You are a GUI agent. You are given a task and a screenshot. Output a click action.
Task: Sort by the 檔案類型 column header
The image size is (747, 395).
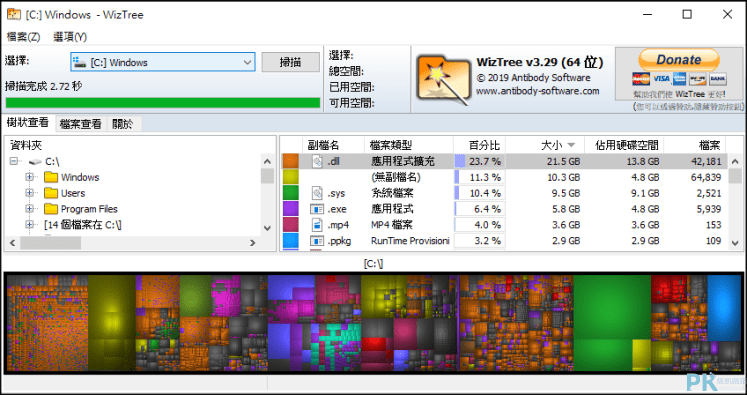click(x=409, y=145)
